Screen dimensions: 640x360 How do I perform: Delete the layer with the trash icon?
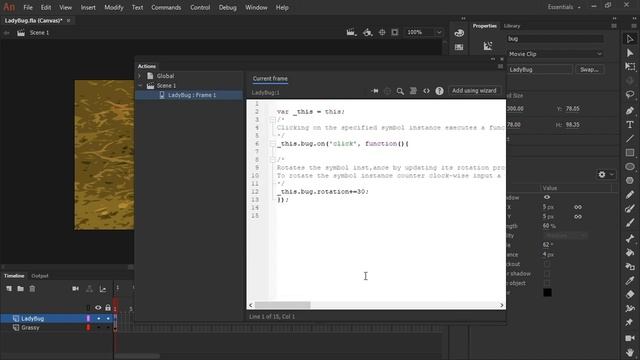pos(32,289)
